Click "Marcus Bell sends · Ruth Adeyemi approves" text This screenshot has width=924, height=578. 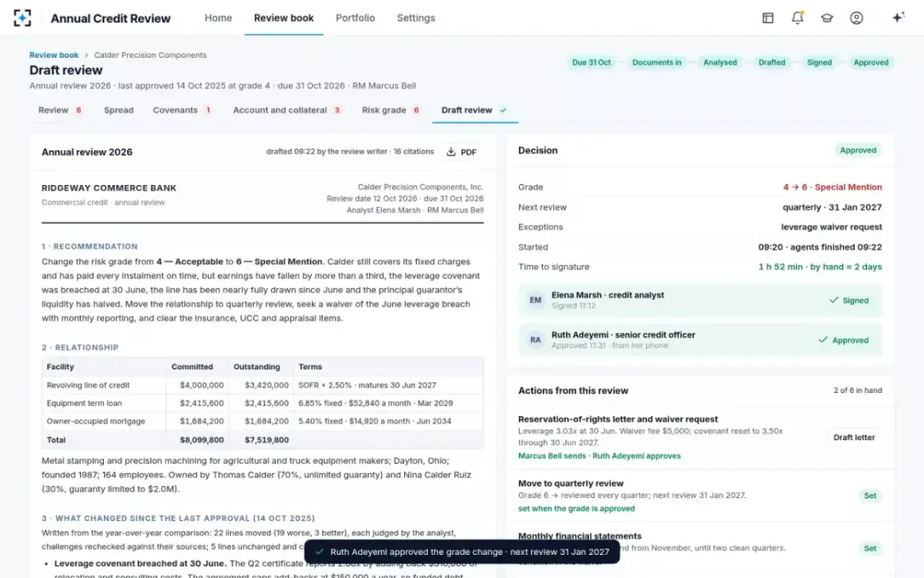click(599, 456)
